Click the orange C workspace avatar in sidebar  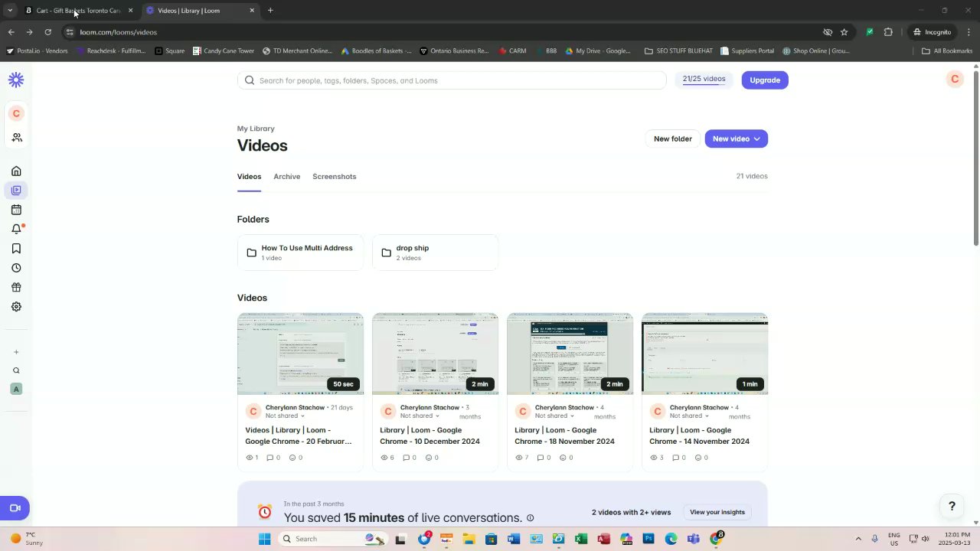tap(16, 113)
